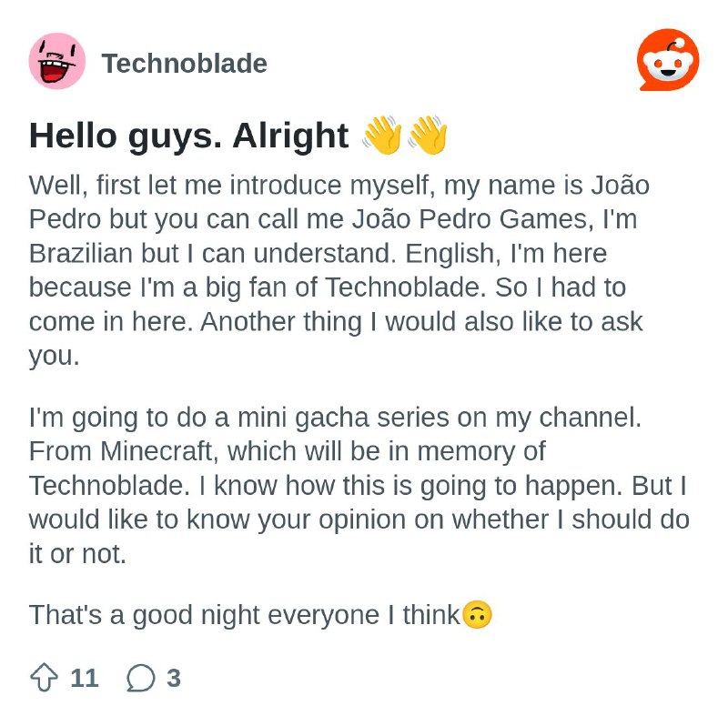Click the comment count 3
Viewport: 728px width, 726px height.
tap(174, 678)
